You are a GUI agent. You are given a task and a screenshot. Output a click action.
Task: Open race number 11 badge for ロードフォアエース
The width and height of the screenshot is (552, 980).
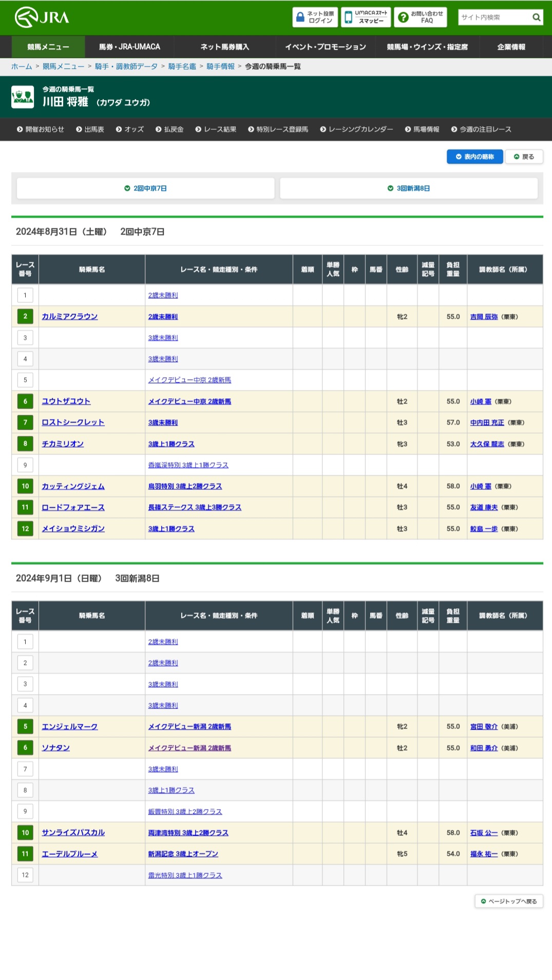pos(25,507)
